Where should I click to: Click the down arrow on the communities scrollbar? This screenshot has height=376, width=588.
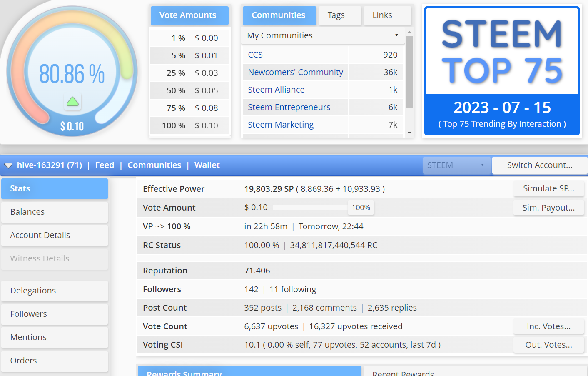[409, 133]
